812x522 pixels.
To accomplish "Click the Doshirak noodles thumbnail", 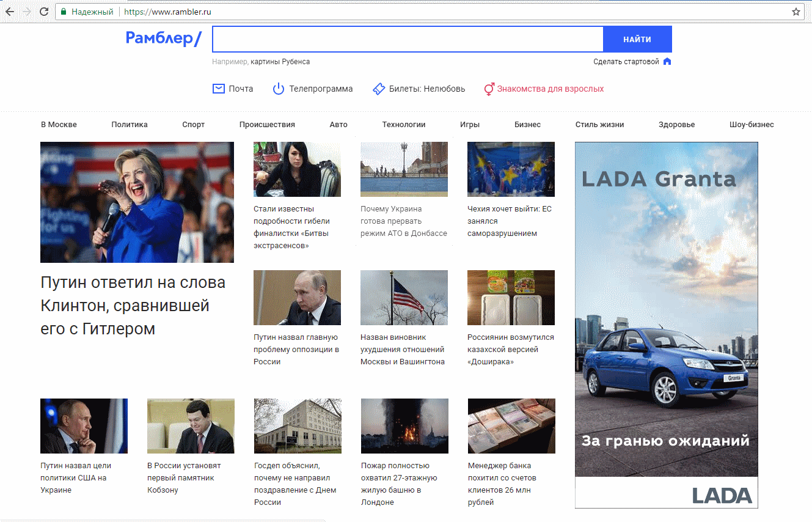I will (x=511, y=298).
